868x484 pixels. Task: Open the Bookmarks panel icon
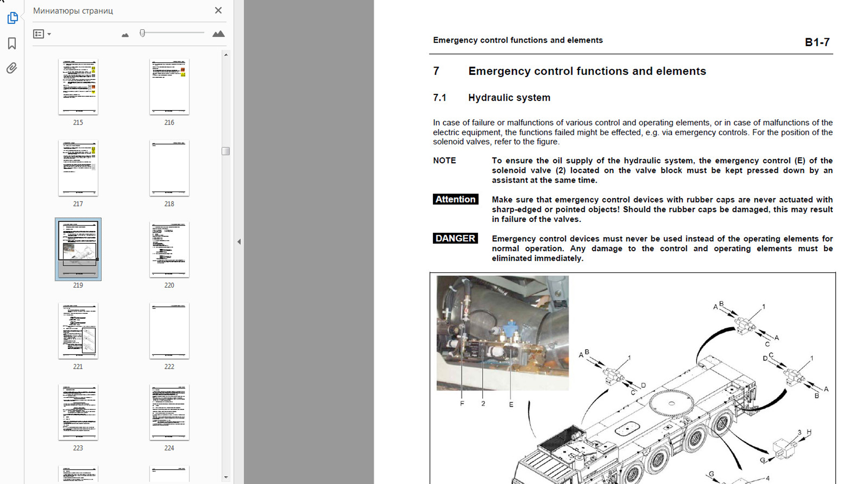pos(12,43)
